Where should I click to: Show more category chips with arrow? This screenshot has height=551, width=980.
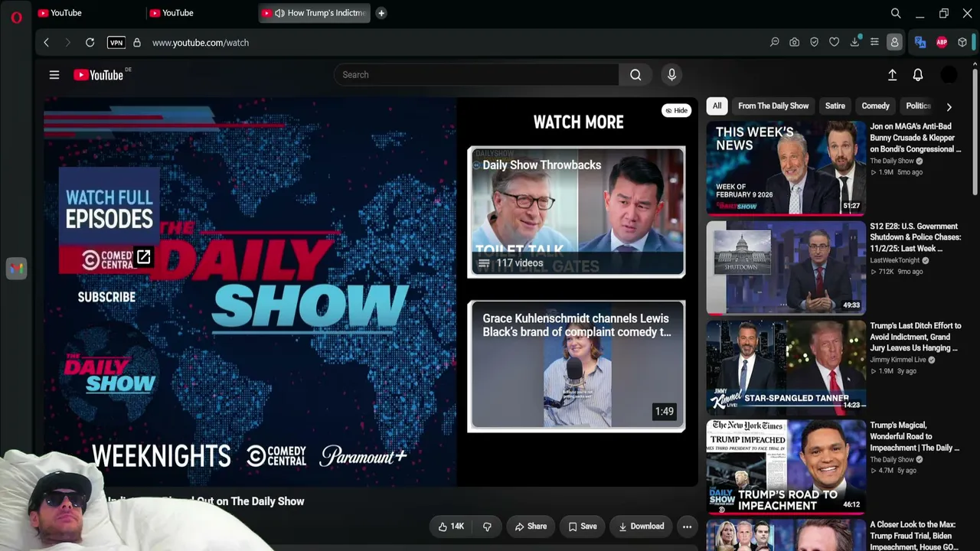tap(949, 107)
